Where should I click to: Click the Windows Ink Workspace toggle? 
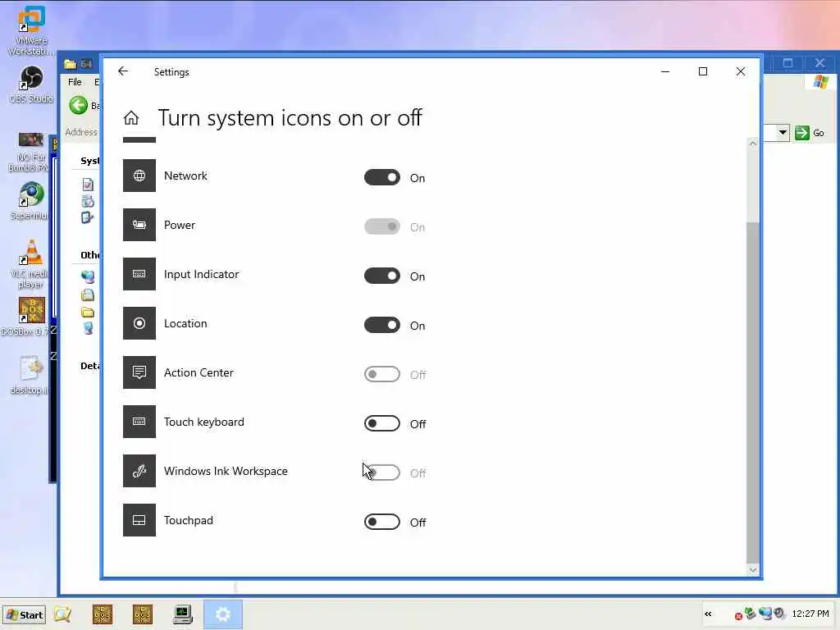click(382, 472)
